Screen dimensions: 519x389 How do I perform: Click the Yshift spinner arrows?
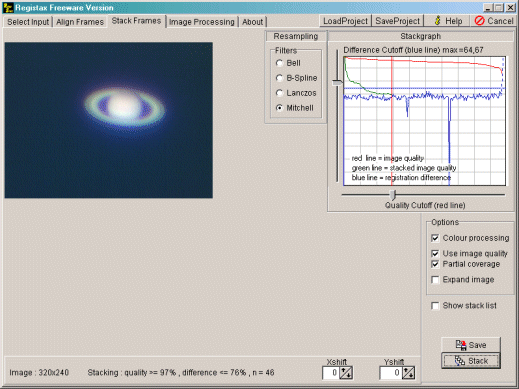coord(408,372)
